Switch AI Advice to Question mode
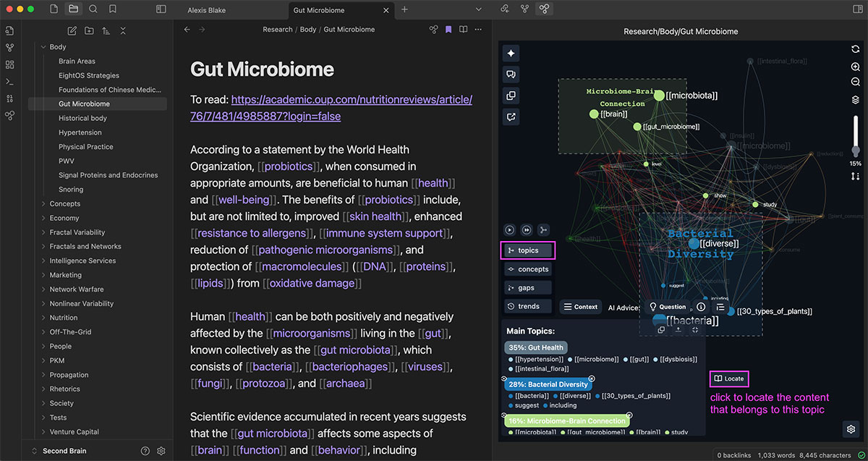Screen dimensions: 868x461 [x=668, y=306]
